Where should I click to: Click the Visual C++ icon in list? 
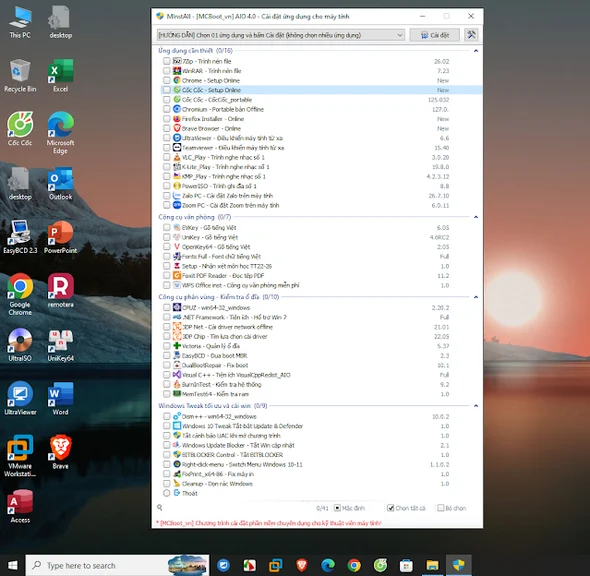click(177, 375)
